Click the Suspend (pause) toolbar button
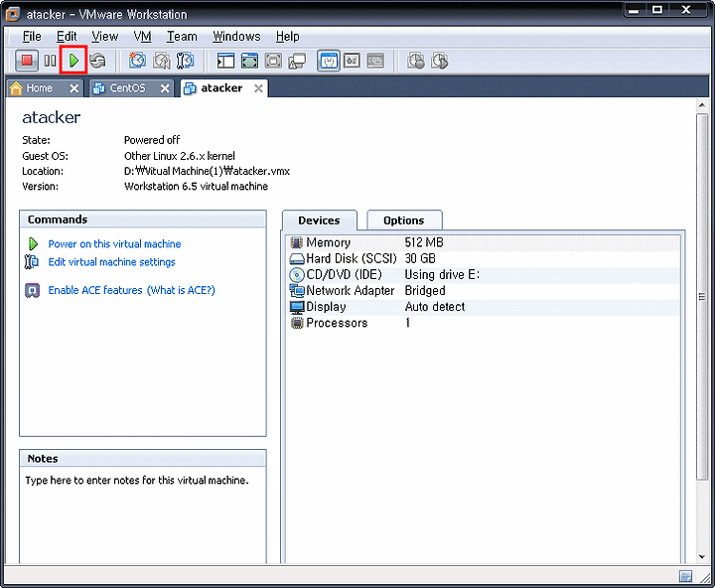Viewport: 715px width, 588px height. [x=51, y=61]
